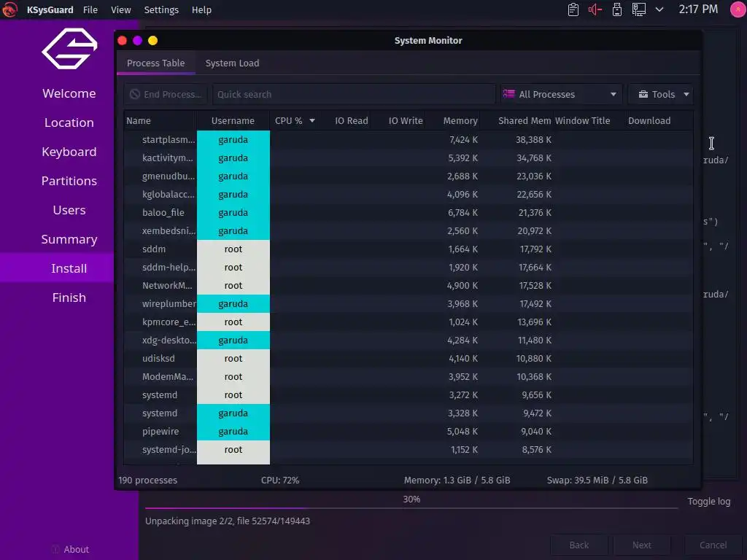Click the Cancel button in the installer
The width and height of the screenshot is (747, 560).
click(713, 545)
